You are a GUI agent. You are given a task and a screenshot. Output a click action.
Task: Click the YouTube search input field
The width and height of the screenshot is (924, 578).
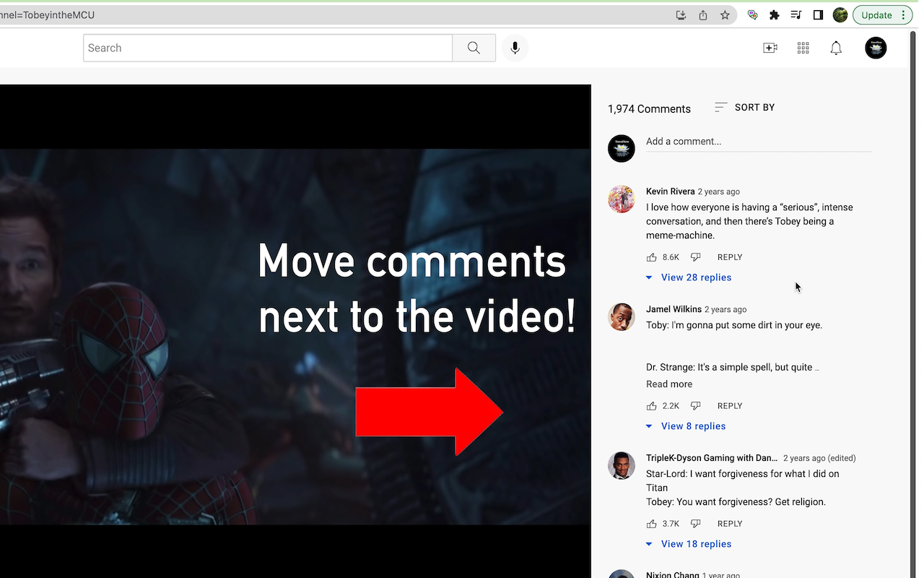(268, 48)
